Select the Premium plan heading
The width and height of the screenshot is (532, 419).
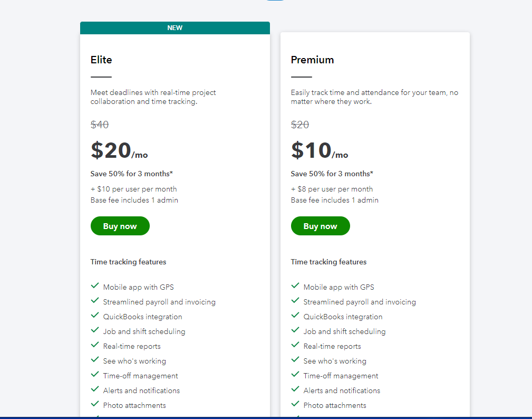[x=312, y=60]
